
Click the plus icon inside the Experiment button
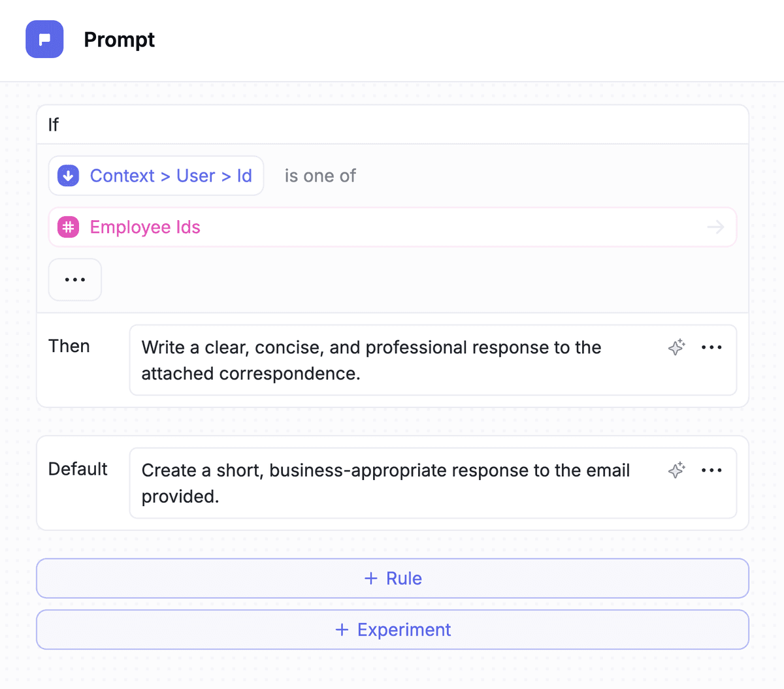(x=341, y=630)
